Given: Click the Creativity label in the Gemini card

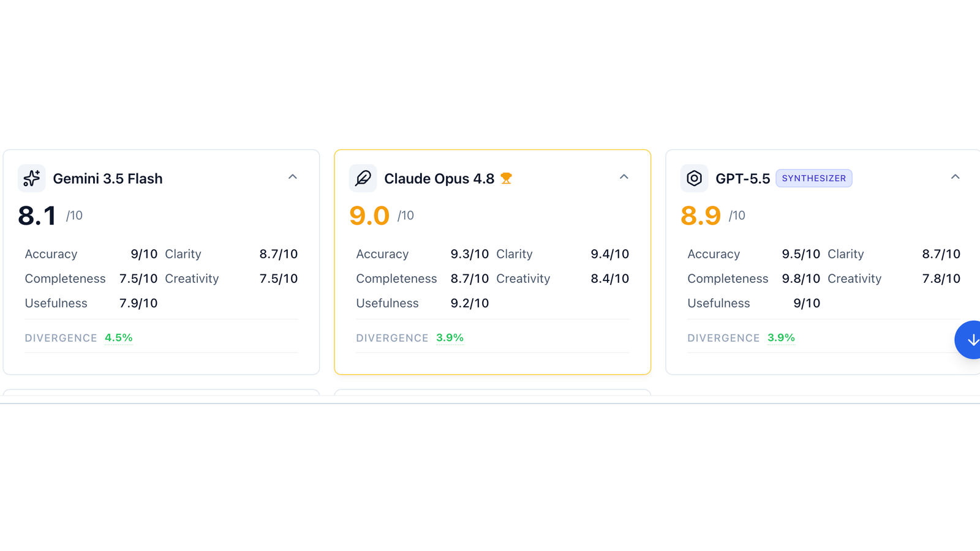Looking at the screenshot, I should 192,279.
